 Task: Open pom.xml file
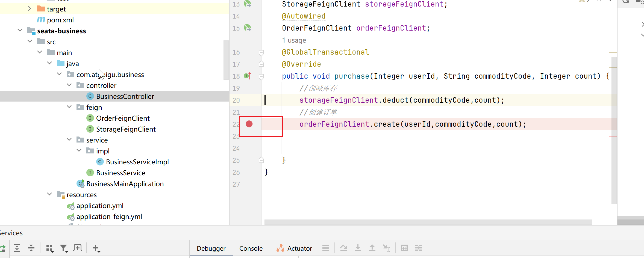click(60, 20)
